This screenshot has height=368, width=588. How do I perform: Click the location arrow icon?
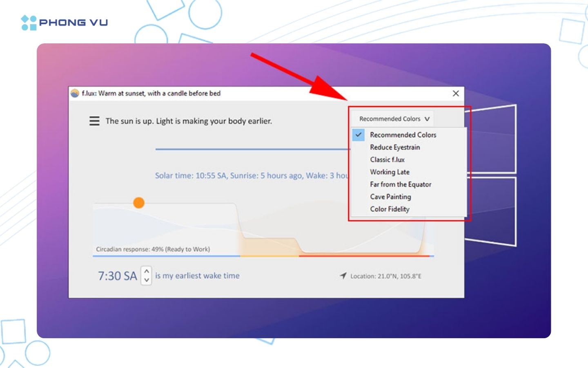tap(343, 276)
